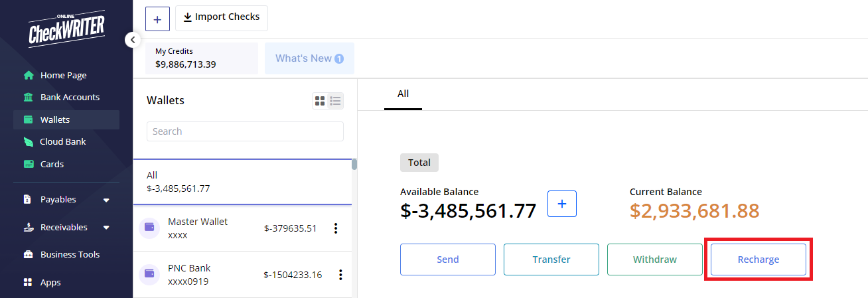
Task: Select the Cards icon in sidebar
Action: point(29,164)
